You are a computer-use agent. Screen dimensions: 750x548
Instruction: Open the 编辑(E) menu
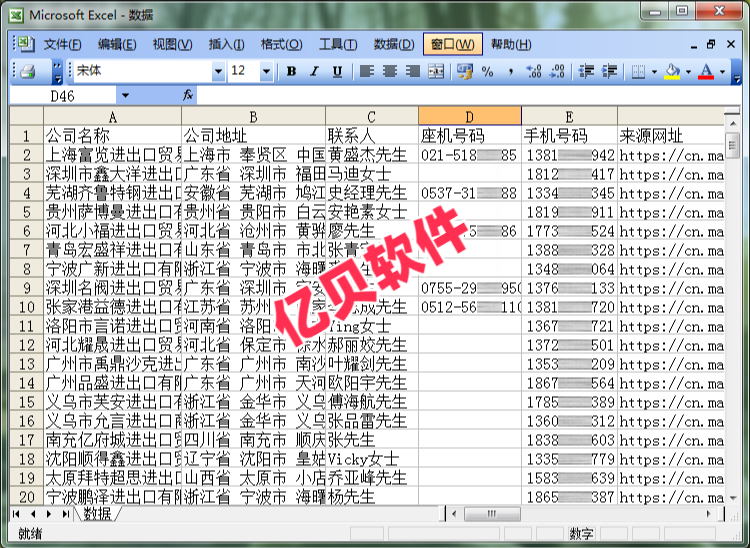117,44
